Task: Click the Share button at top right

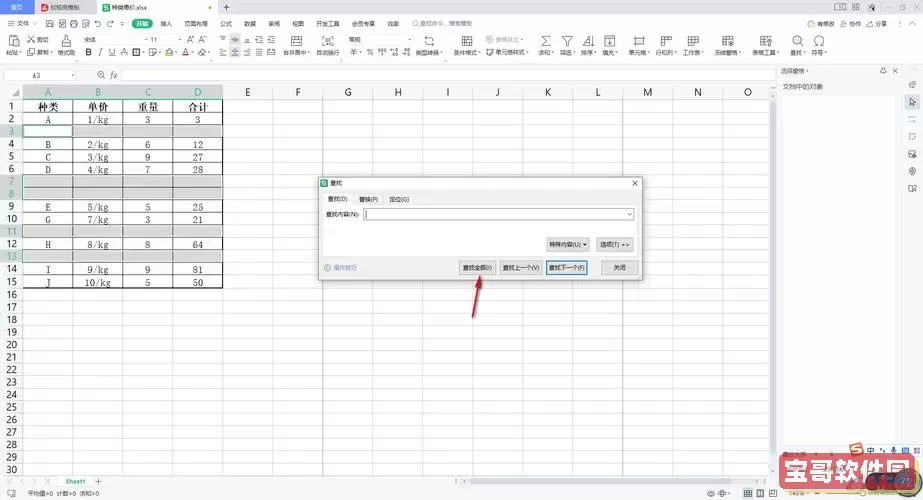Action: 876,24
